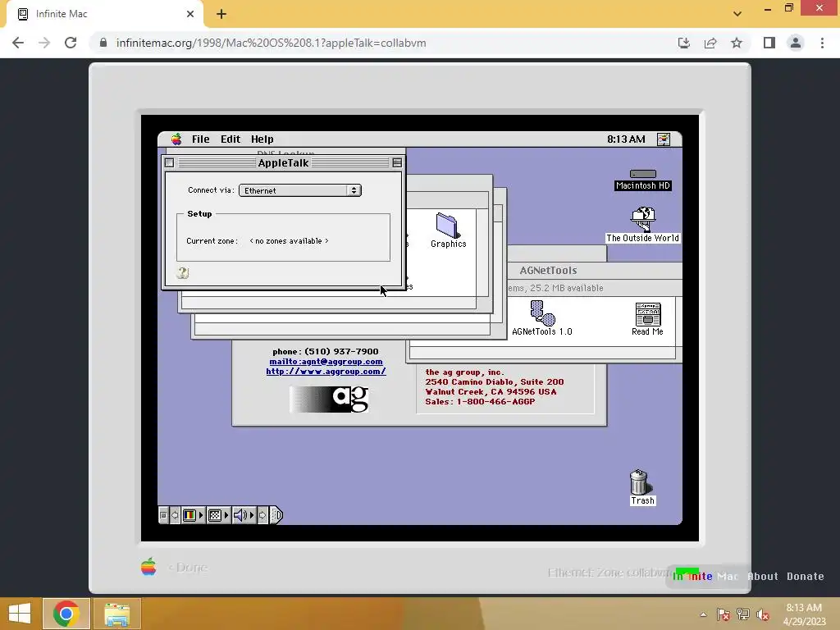Click the application menu icon beside the clock

(x=663, y=139)
